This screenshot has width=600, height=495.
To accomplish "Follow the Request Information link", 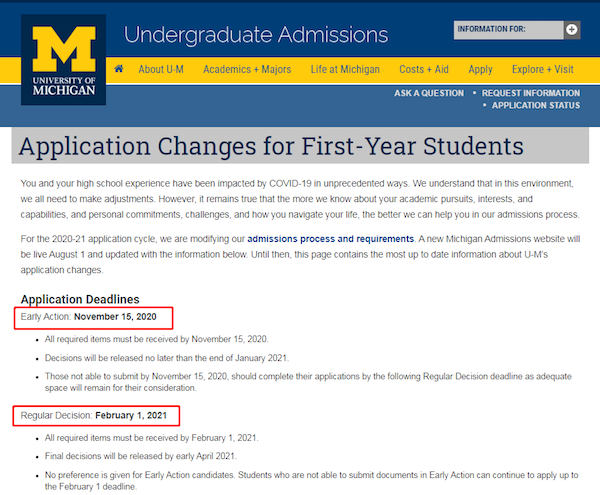I will click(x=531, y=93).
